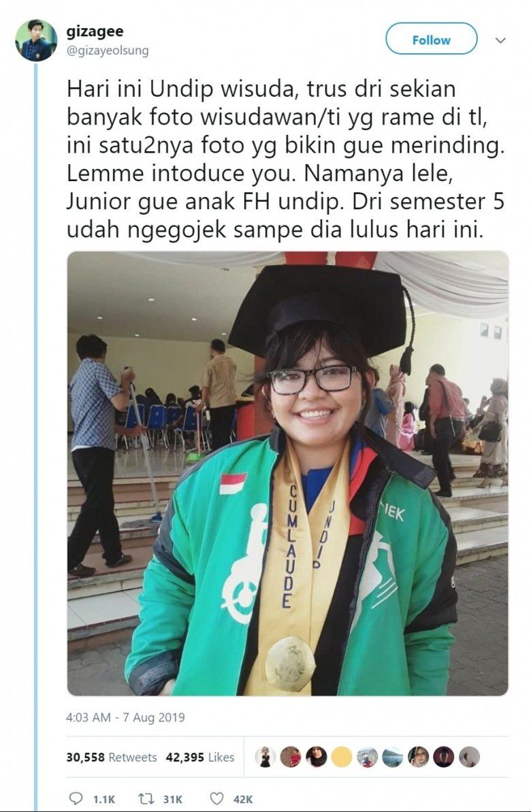Click the fifth liker avatar
Screen dimensions: 531x812
[x=367, y=757]
